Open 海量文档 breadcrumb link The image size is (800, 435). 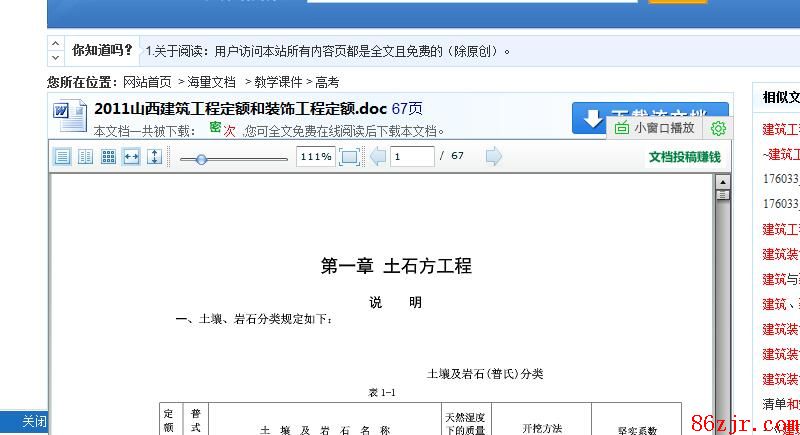click(211, 82)
